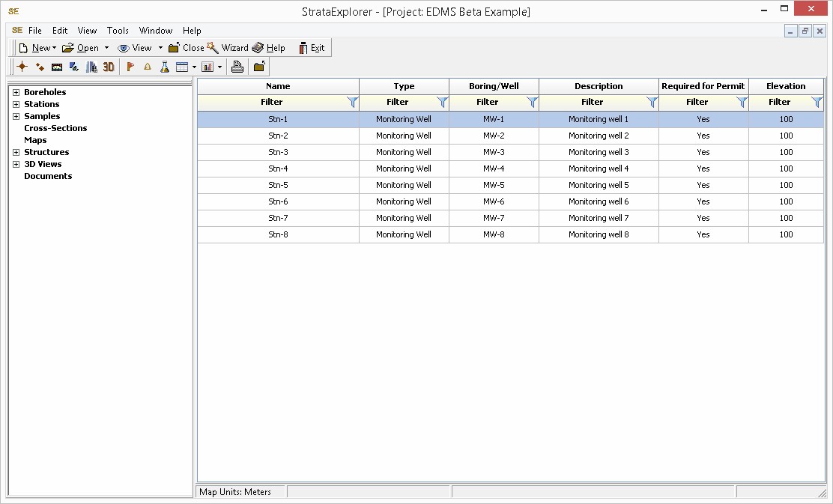Click the flask samples toolbar icon

(x=165, y=67)
